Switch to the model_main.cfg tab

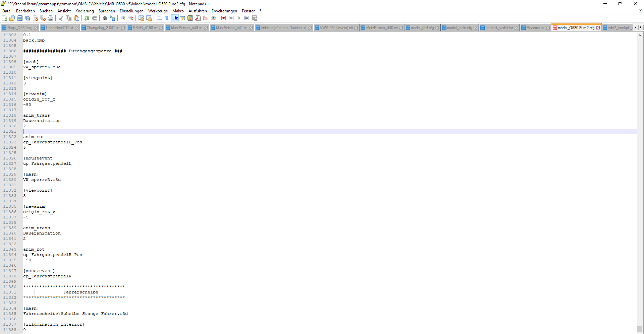(459, 28)
